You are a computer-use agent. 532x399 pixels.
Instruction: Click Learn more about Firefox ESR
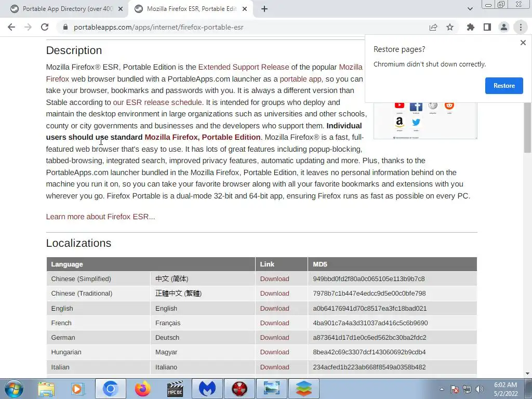[x=100, y=217]
